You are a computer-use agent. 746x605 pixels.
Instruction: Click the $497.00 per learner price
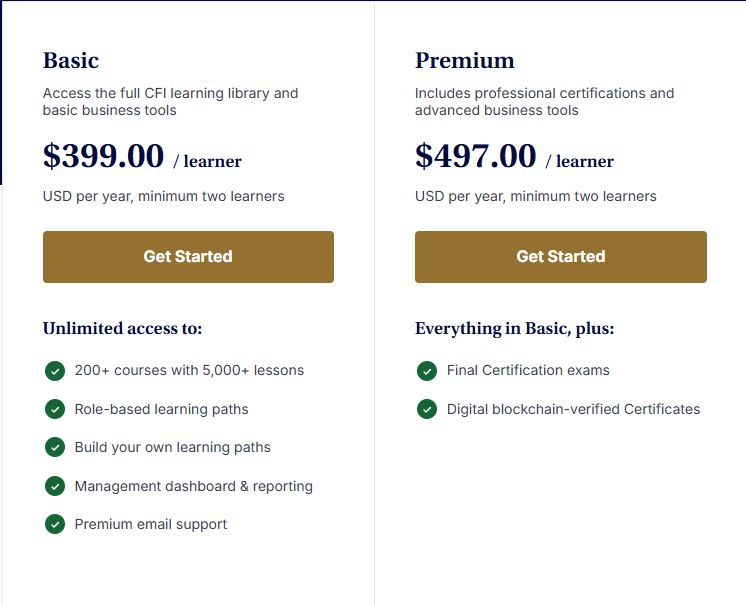point(514,156)
